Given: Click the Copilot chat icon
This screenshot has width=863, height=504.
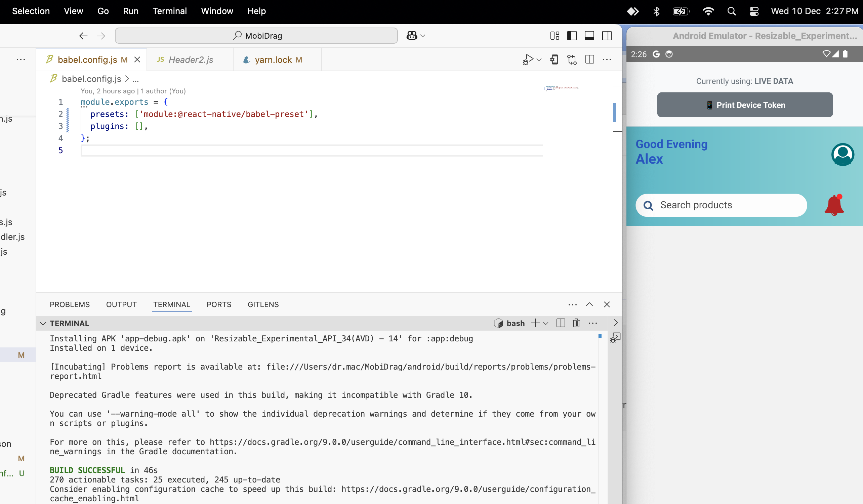Looking at the screenshot, I should [x=412, y=36].
